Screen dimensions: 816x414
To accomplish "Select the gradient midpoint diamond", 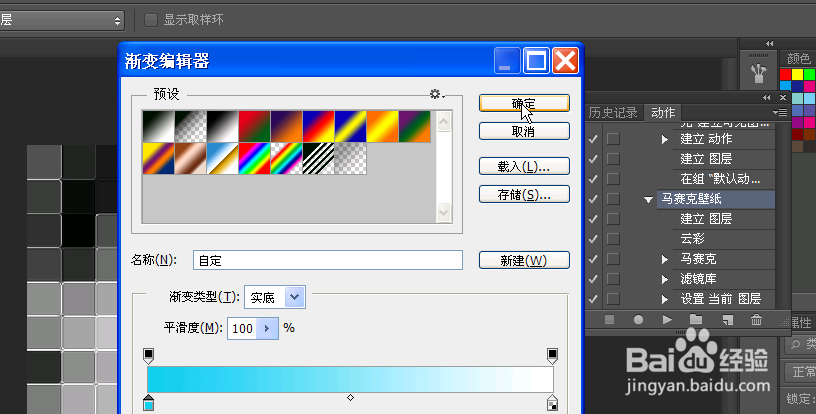I will (x=350, y=398).
